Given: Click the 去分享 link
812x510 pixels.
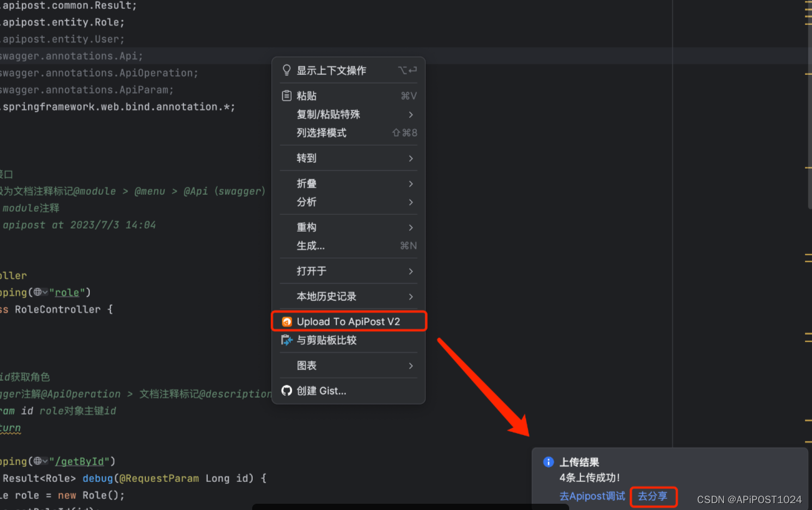Looking at the screenshot, I should (x=653, y=496).
